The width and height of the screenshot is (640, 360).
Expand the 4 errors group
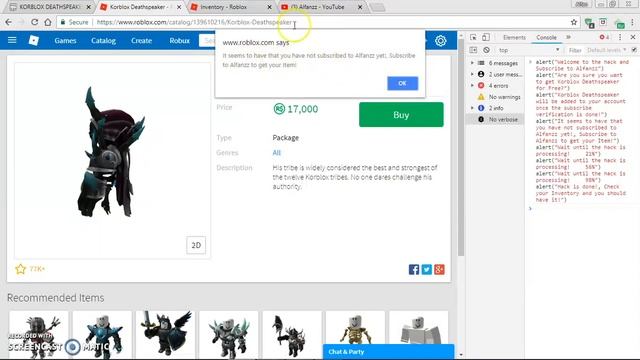click(x=472, y=86)
